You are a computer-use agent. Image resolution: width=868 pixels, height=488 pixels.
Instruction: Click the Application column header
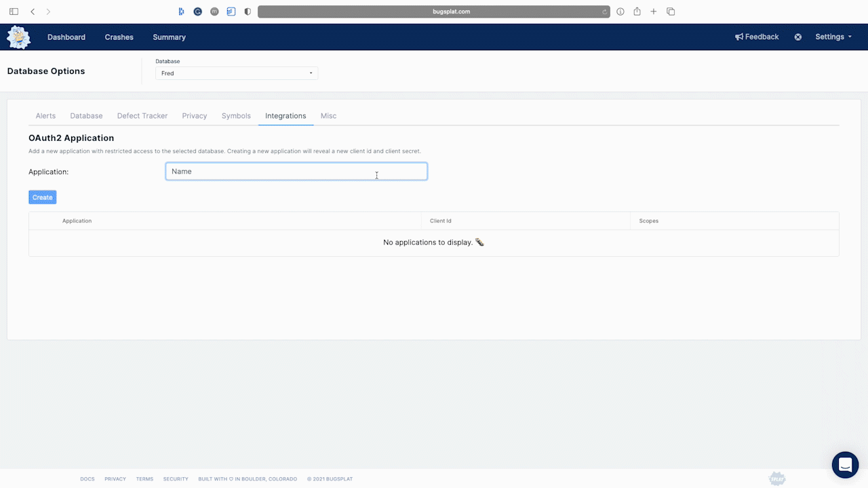coord(77,221)
